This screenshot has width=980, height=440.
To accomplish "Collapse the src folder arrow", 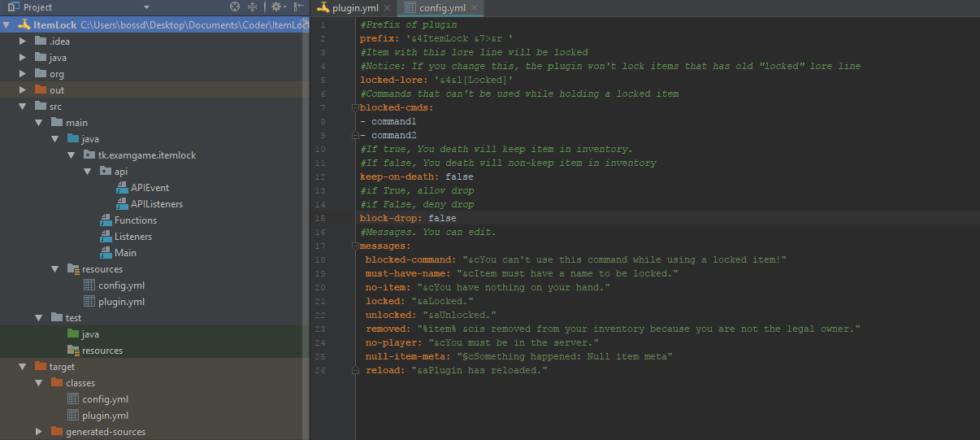I will 23,107.
